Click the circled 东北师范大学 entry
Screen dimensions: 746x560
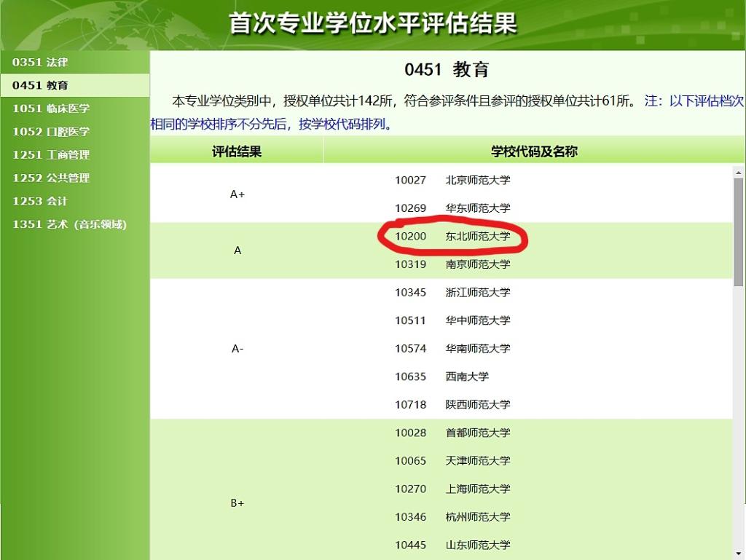point(477,237)
